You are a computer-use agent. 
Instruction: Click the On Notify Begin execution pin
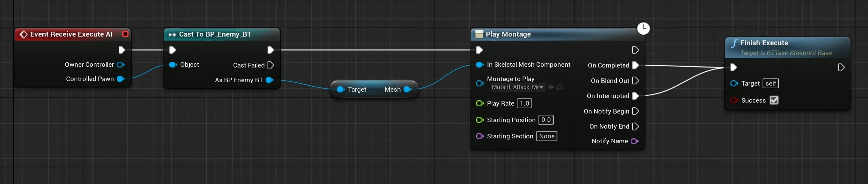click(x=635, y=111)
